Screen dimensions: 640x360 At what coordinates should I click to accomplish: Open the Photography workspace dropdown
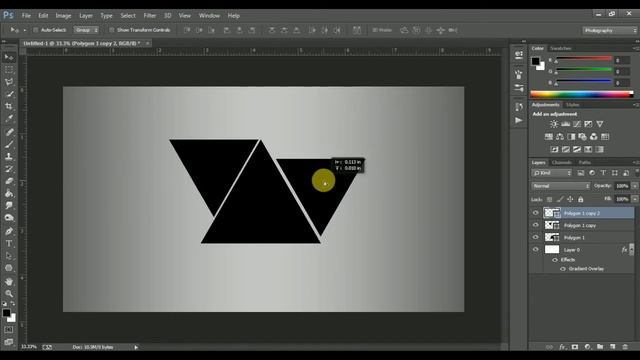[x=609, y=30]
